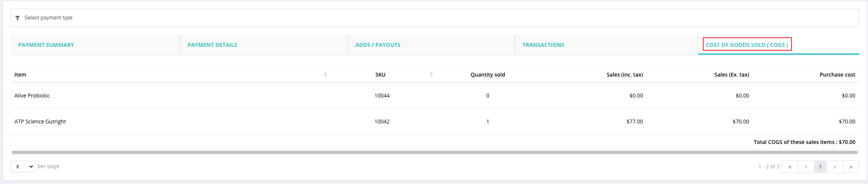
Task: Select Cost of Goods Sold tab
Action: pos(747,45)
